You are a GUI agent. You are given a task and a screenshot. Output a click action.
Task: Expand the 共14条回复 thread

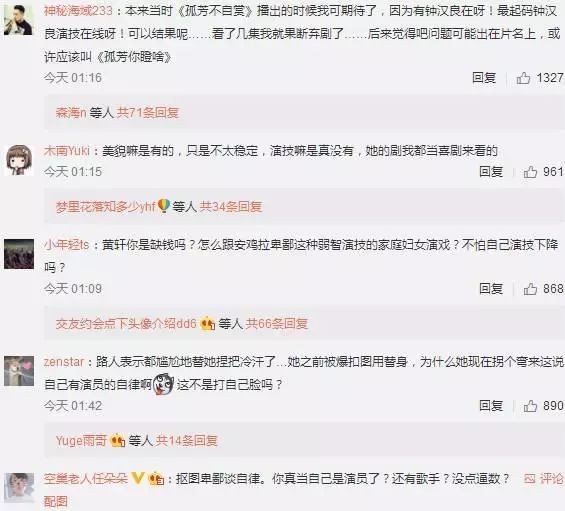tap(187, 441)
